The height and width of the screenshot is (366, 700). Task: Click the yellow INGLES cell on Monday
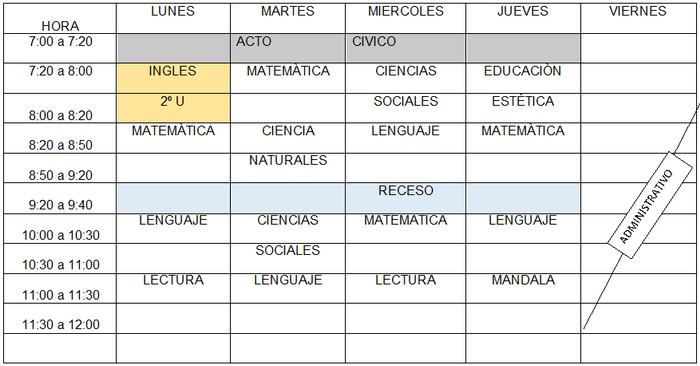click(174, 79)
